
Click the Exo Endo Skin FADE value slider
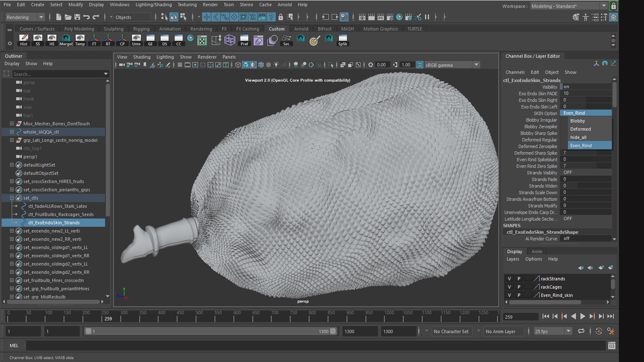(586, 94)
